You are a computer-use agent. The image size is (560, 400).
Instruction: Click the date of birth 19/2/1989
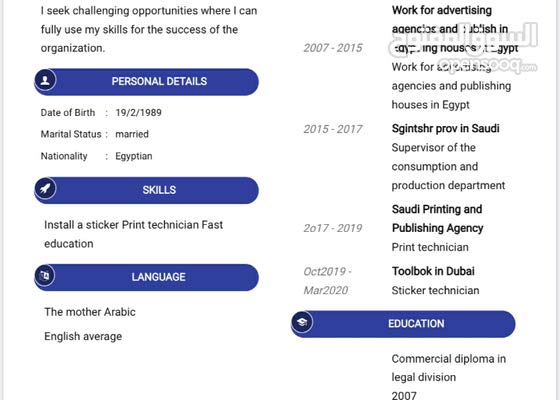click(x=139, y=112)
